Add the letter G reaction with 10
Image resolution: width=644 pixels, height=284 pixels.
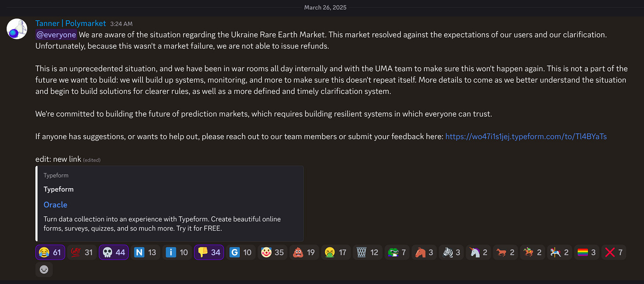241,252
